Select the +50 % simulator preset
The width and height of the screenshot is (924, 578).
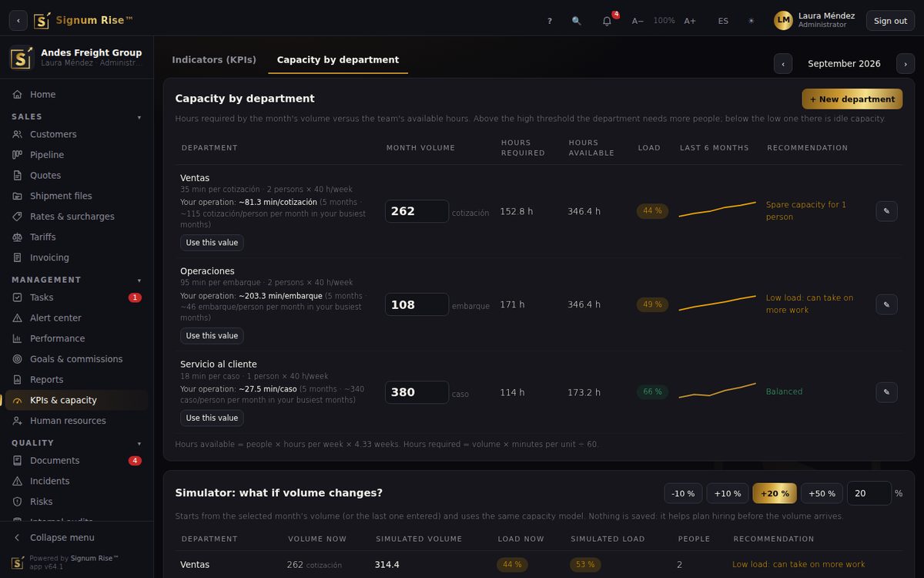822,493
